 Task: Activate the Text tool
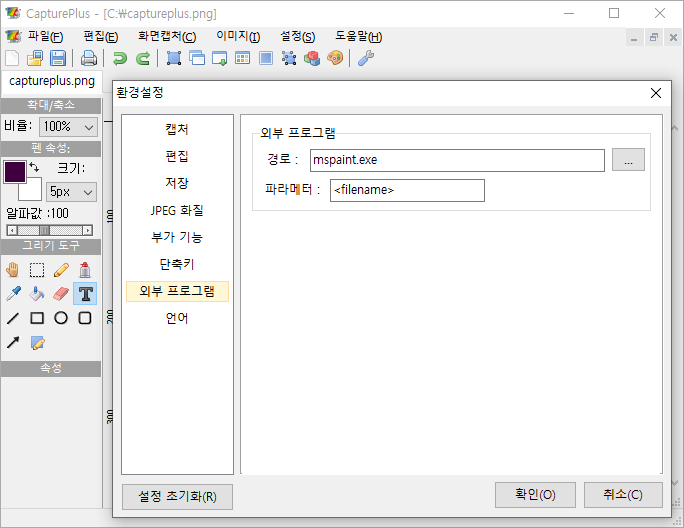(85, 294)
